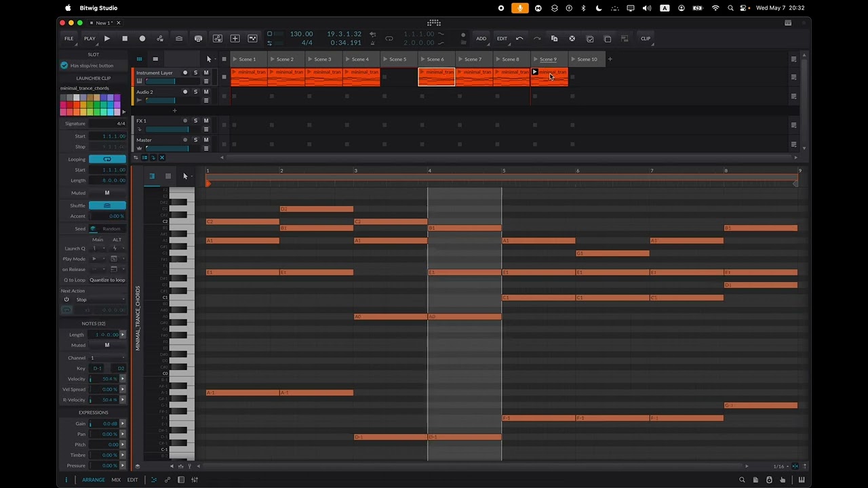Image resolution: width=868 pixels, height=488 pixels.
Task: Toggle the Has stop/rec button checkbox
Action: click(64, 66)
